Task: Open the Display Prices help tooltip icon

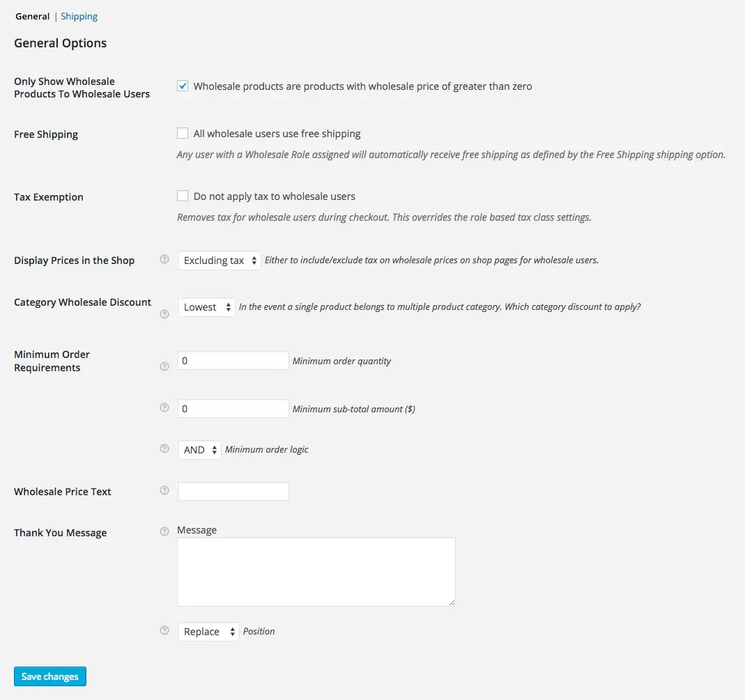Action: [164, 258]
